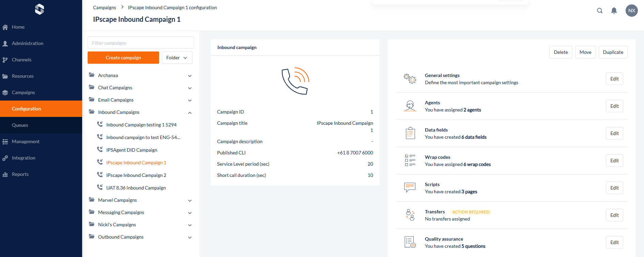Viewport: 644px width, 257px height.
Task: Click the Management list icon
Action: point(5,141)
